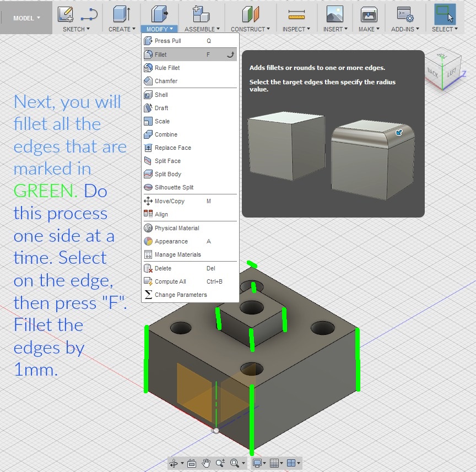This screenshot has height=472, width=476.
Task: Open the Grid and Snaps dropdown
Action: tap(276, 463)
